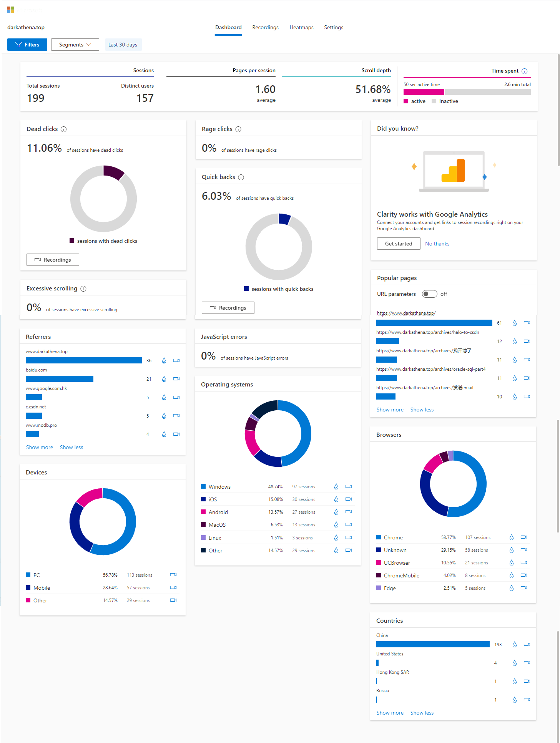Click the Microsoft logo
The image size is (560, 743).
click(x=10, y=10)
